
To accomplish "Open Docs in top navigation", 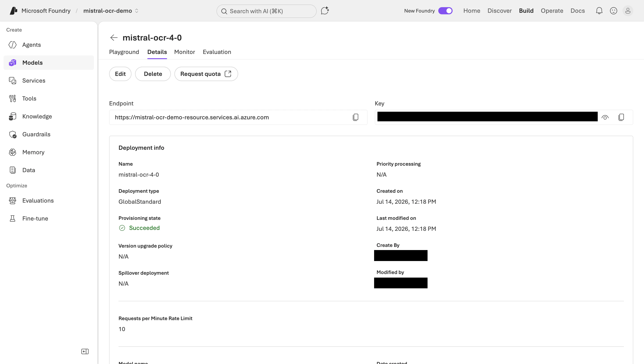I will [578, 11].
